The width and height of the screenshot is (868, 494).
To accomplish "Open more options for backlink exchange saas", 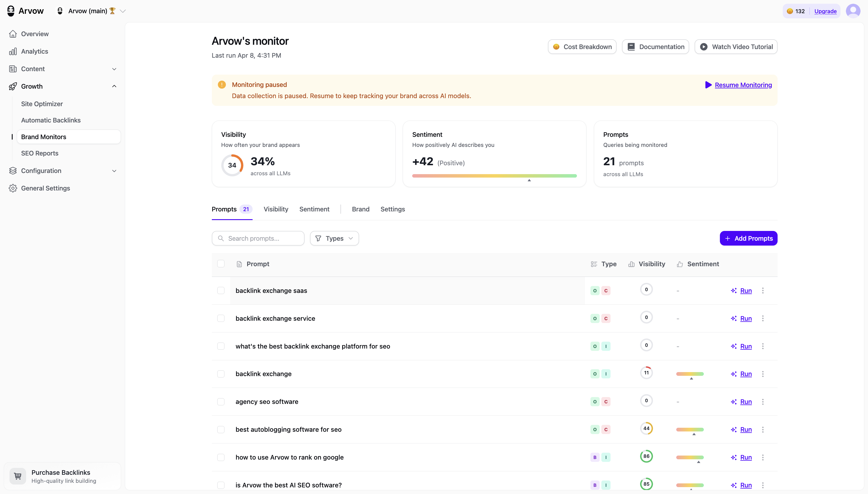I will pyautogui.click(x=763, y=291).
